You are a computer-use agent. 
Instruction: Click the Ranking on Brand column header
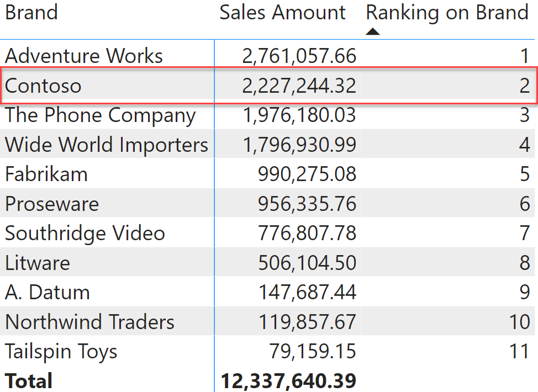pos(447,13)
